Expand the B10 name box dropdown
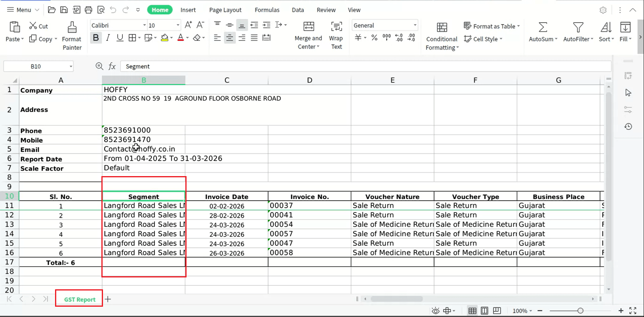 (x=71, y=66)
